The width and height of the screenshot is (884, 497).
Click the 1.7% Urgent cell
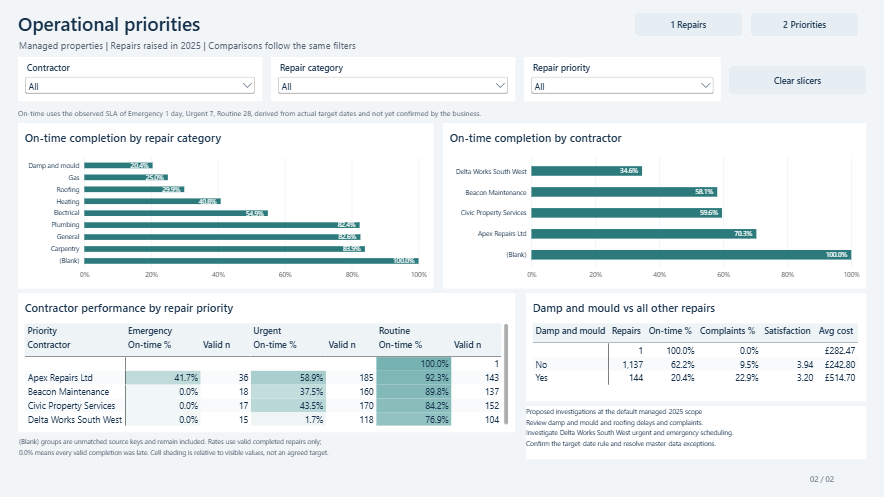[x=288, y=420]
